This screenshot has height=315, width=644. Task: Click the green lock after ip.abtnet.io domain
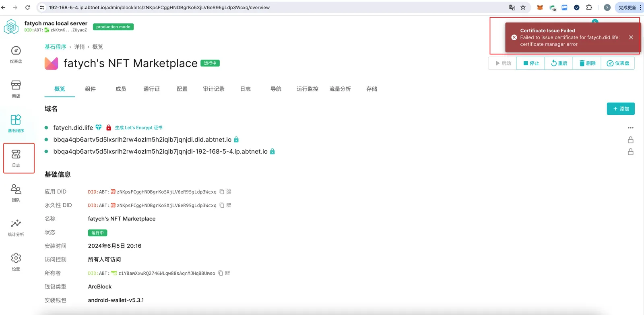coord(272,152)
